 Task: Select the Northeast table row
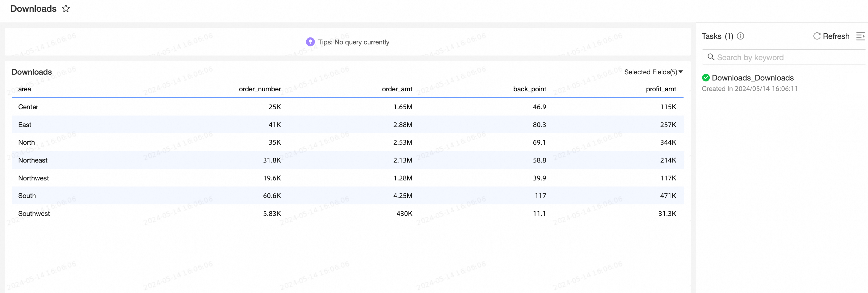[x=33, y=160]
